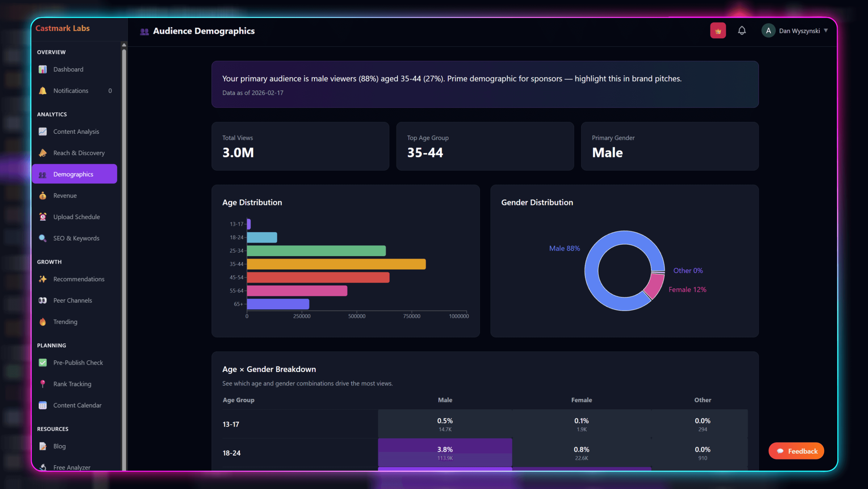Click the user avatar circle labeled A
Screen dimensions: 868x489
point(768,31)
